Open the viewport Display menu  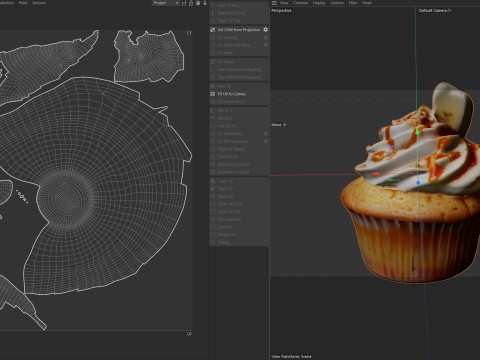[319, 3]
